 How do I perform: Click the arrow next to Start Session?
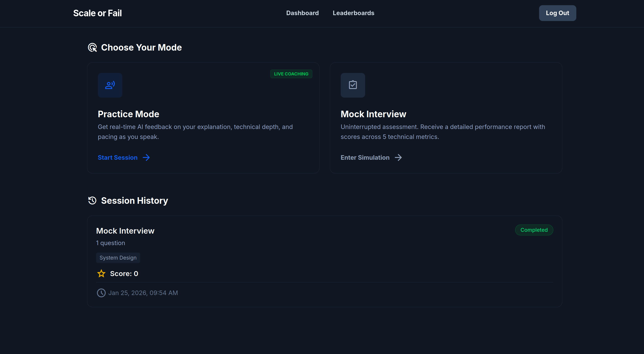pyautogui.click(x=146, y=157)
